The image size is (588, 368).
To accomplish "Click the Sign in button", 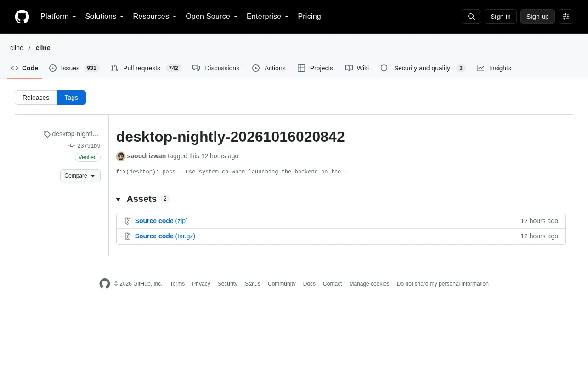I will (500, 17).
